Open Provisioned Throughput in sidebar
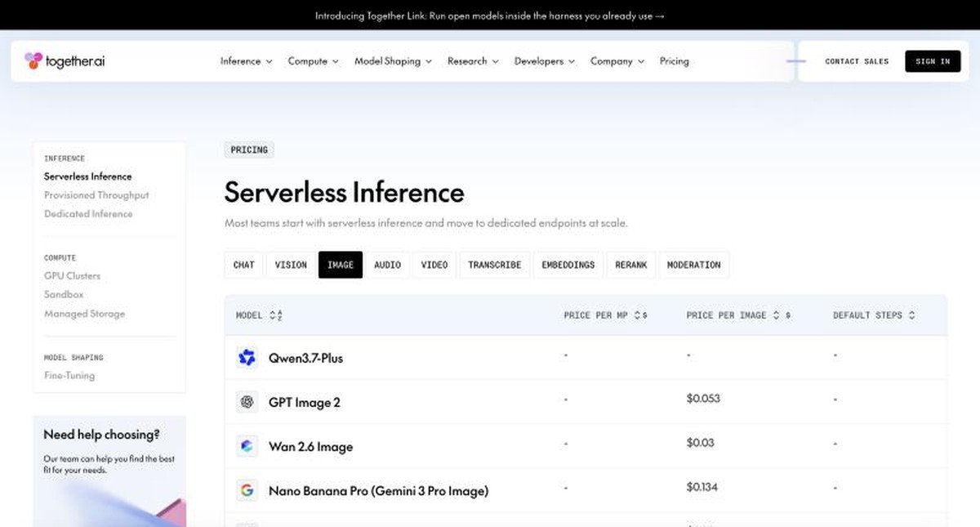 (96, 195)
